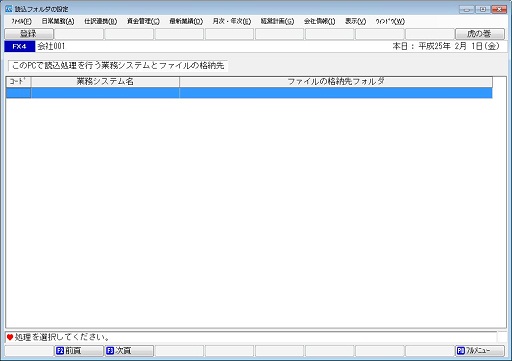Open the ｳｨﾝﾄﾞｳ(W) menu
512x361 pixels.
(390, 21)
